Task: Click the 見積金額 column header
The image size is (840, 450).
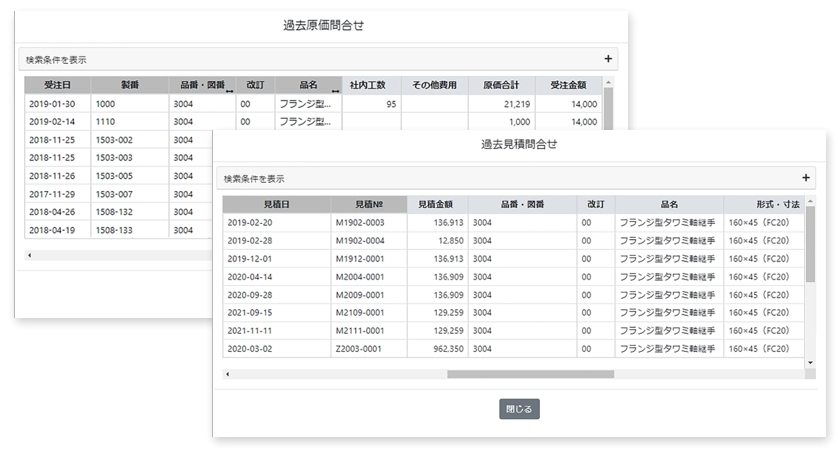Action: [437, 204]
